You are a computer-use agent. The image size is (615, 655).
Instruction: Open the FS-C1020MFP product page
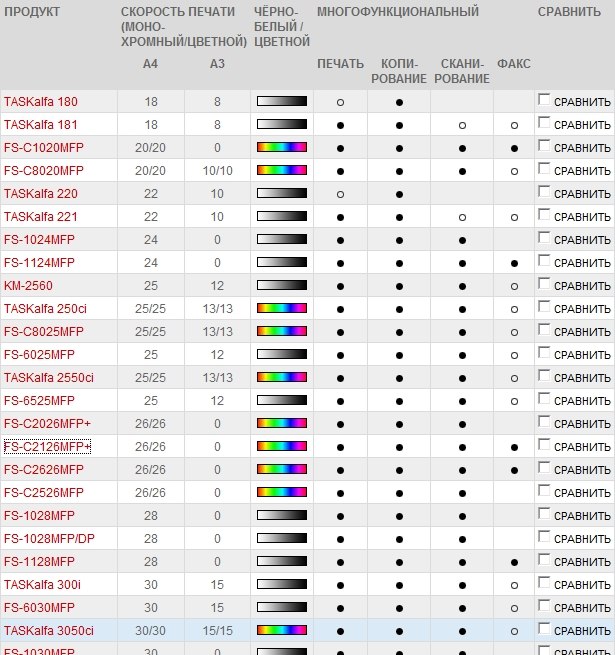44,147
